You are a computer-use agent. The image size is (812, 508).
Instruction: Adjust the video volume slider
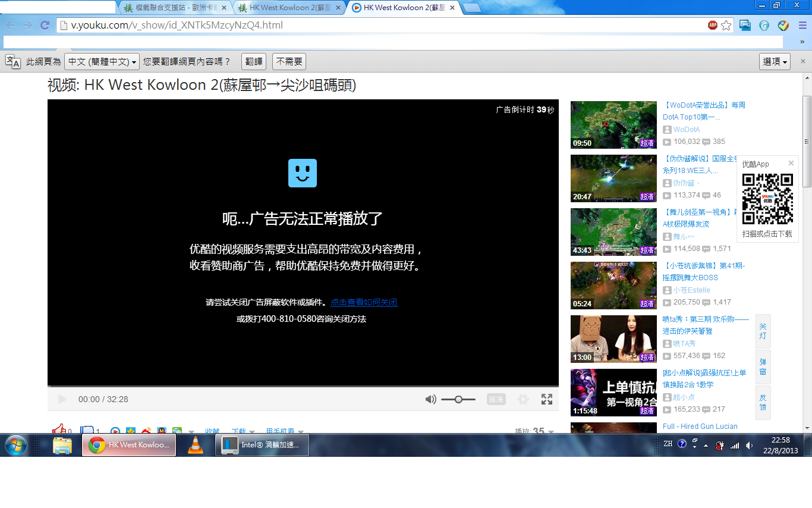(458, 399)
